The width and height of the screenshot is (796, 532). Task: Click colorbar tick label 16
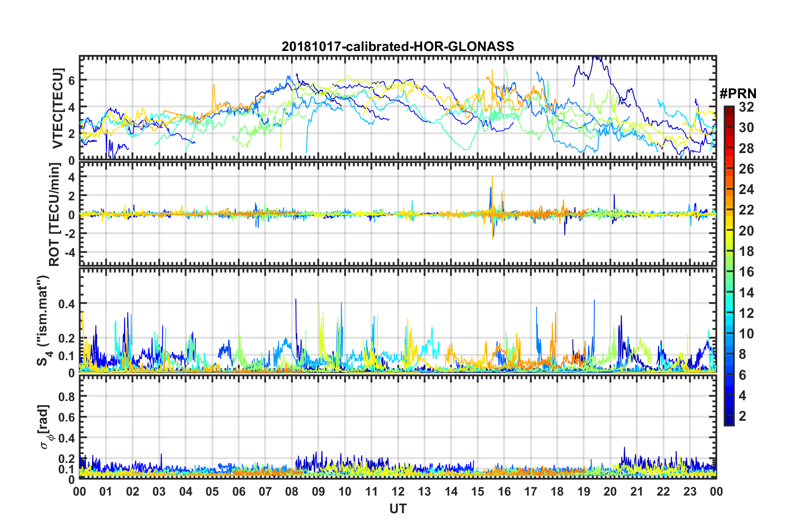coord(746,272)
